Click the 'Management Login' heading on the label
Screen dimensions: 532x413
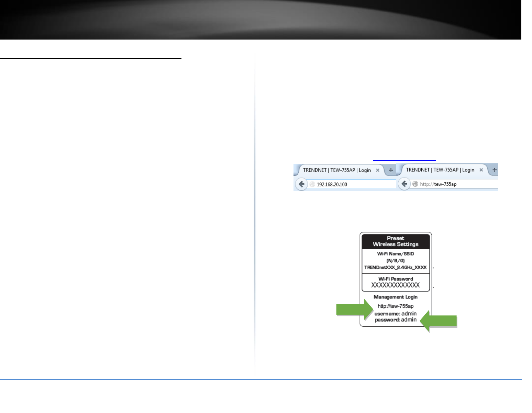[x=396, y=297]
